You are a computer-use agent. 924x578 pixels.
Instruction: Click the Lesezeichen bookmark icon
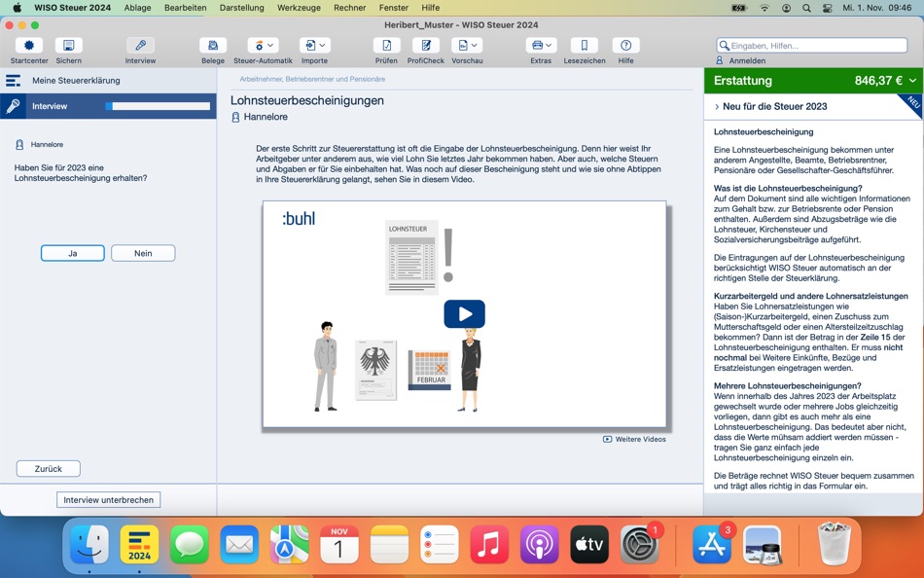click(x=584, y=46)
